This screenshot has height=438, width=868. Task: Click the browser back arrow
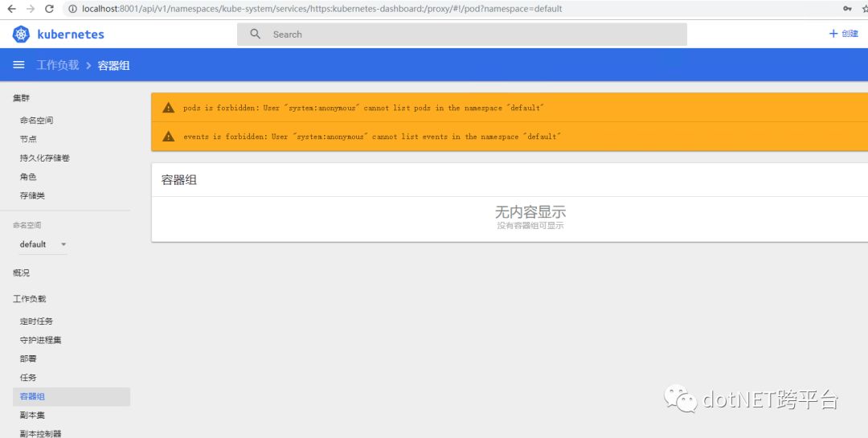click(x=11, y=9)
